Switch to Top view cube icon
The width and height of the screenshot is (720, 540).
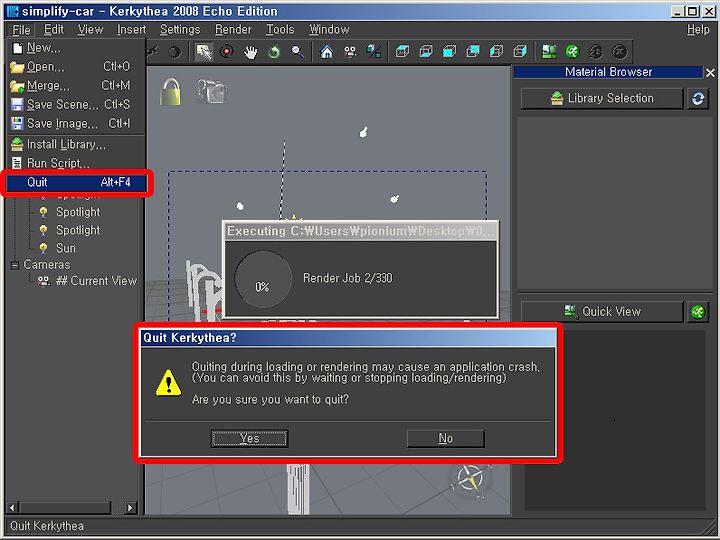tap(402, 52)
